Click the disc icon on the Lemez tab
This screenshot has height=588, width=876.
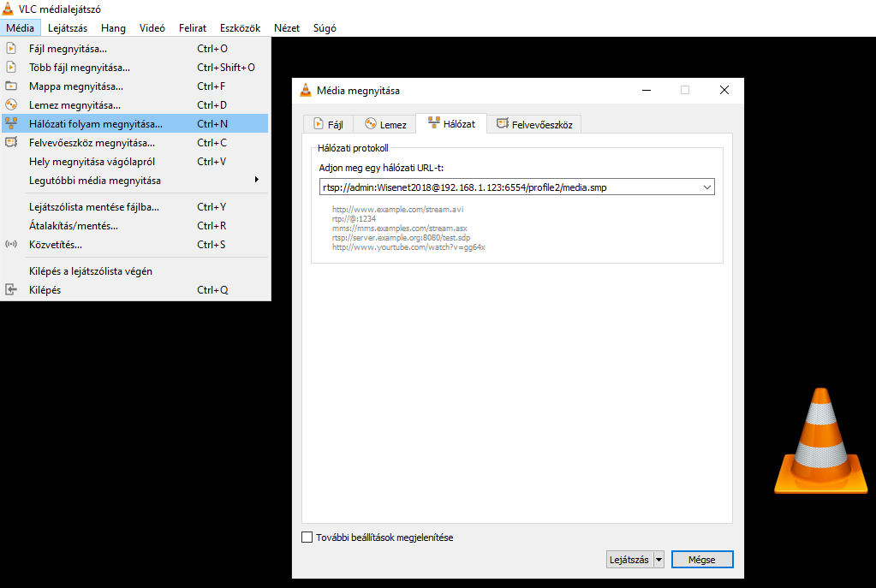pyautogui.click(x=371, y=123)
